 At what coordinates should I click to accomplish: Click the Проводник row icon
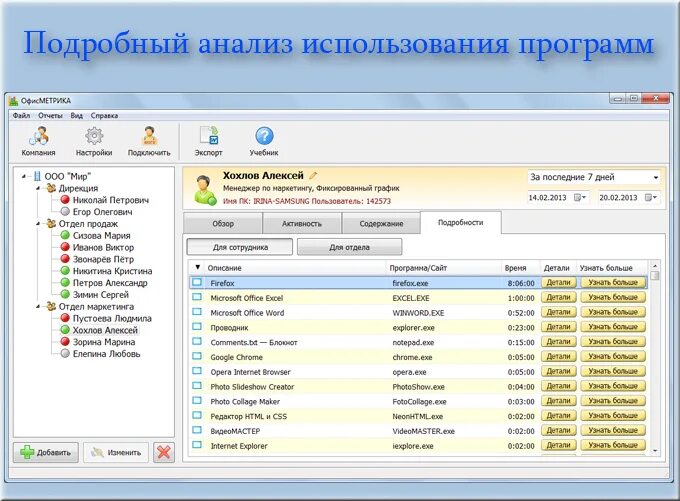coord(197,327)
